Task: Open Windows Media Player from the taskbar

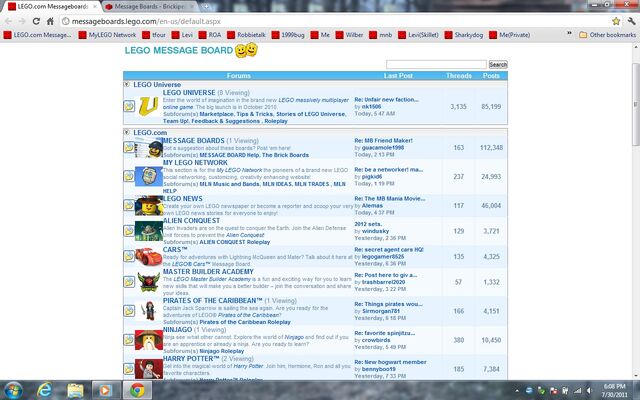Action: click(106, 391)
